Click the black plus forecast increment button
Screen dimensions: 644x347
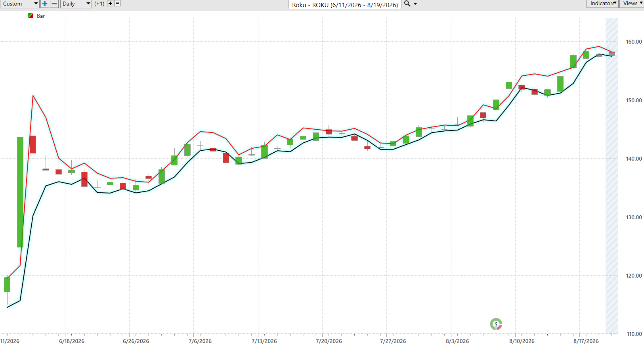(110, 3)
